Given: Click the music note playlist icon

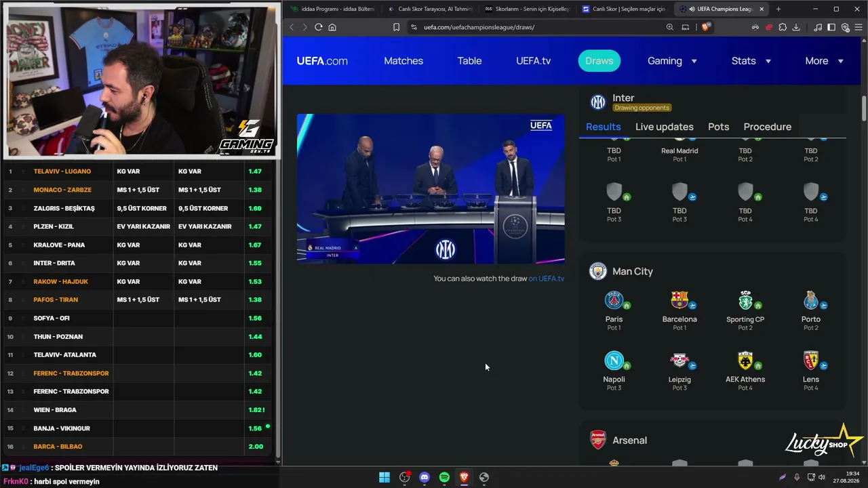Looking at the screenshot, I should (818, 27).
